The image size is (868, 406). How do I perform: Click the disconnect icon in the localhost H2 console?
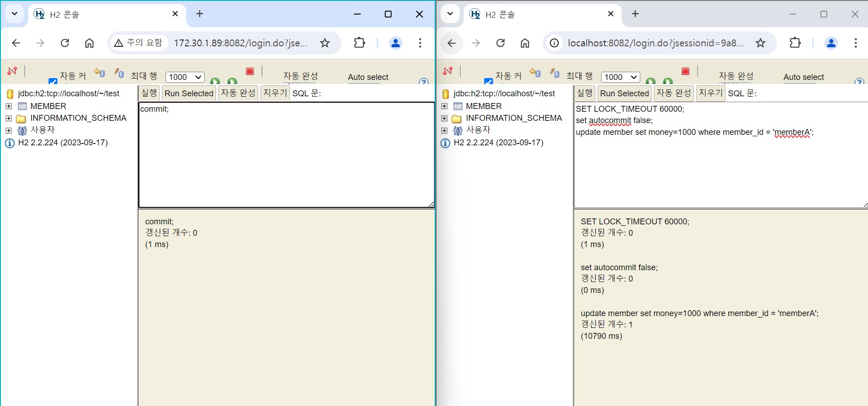click(448, 71)
